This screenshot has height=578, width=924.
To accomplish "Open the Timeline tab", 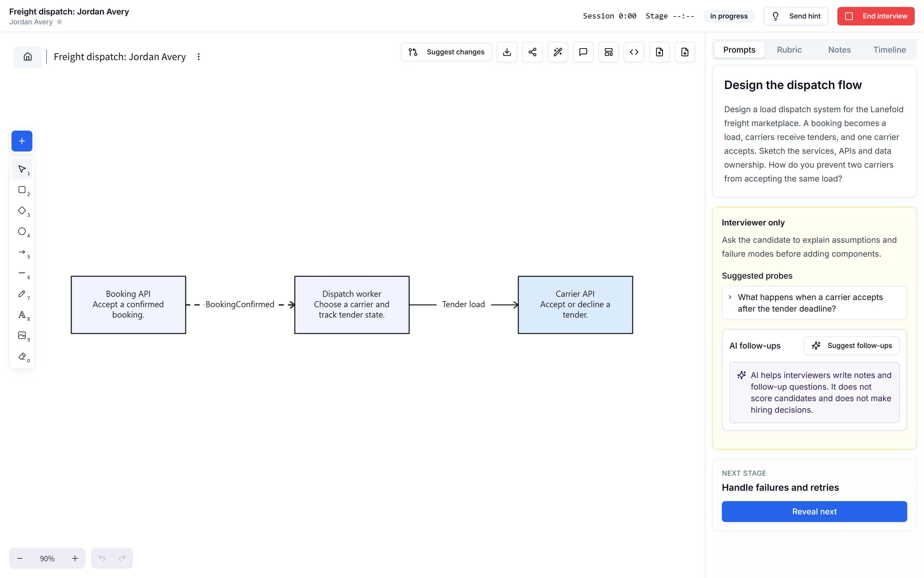I will pos(889,50).
